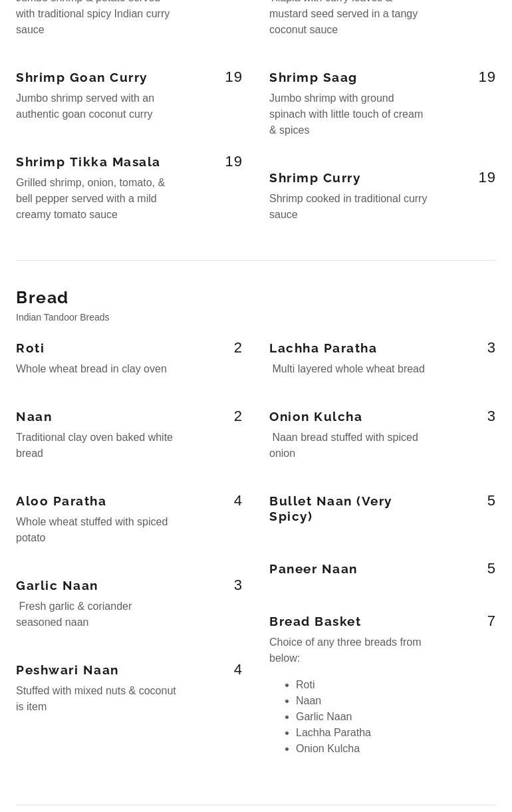Click "Onion Kulcha" bullet in Bread Basket list
Viewport: 512px width, 812px height.
click(x=328, y=749)
